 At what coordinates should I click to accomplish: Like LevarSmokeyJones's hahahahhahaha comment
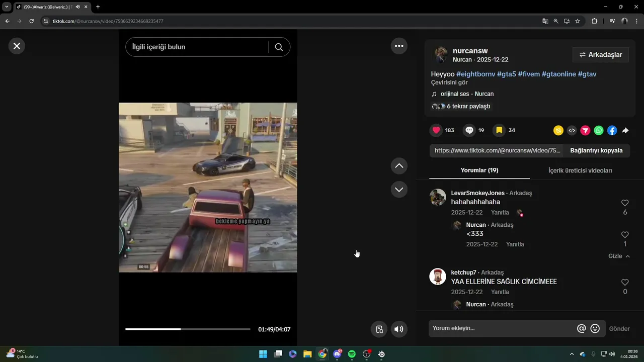(x=625, y=203)
